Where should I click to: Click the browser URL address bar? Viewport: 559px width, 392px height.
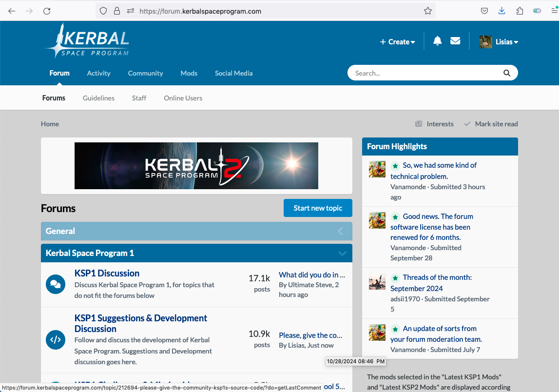(x=266, y=11)
